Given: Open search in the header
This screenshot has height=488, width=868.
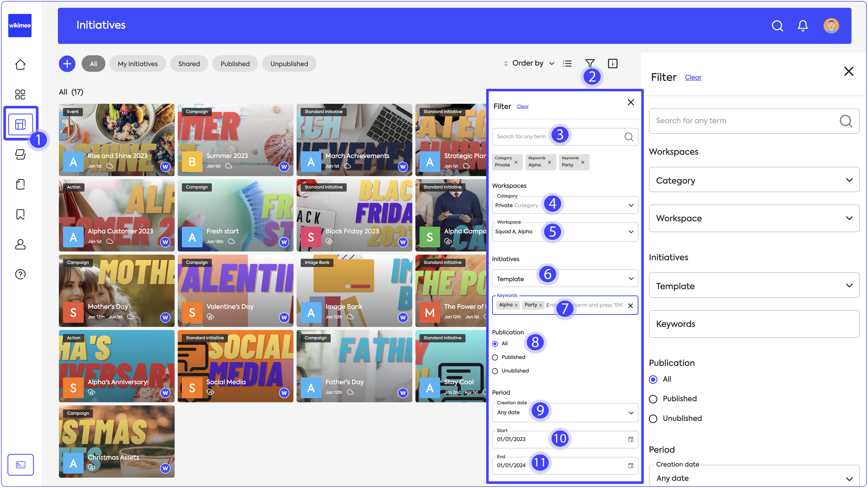Looking at the screenshot, I should tap(777, 26).
